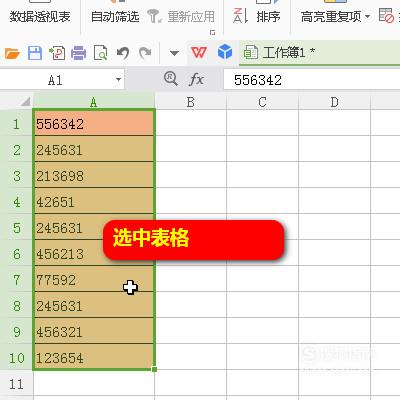The height and width of the screenshot is (400, 400).
Task: Open the folder icon in quick toolbar
Action: click(13, 53)
